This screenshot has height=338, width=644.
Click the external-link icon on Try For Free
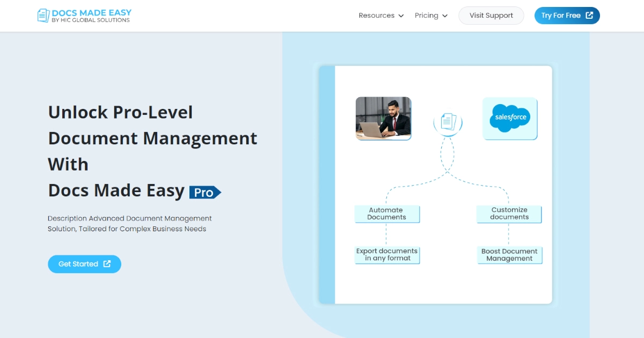[590, 16]
